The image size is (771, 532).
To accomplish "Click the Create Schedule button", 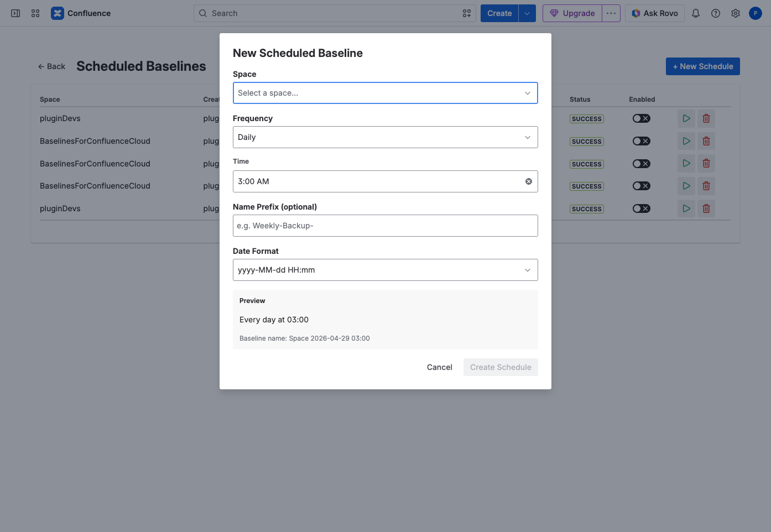I will point(501,367).
